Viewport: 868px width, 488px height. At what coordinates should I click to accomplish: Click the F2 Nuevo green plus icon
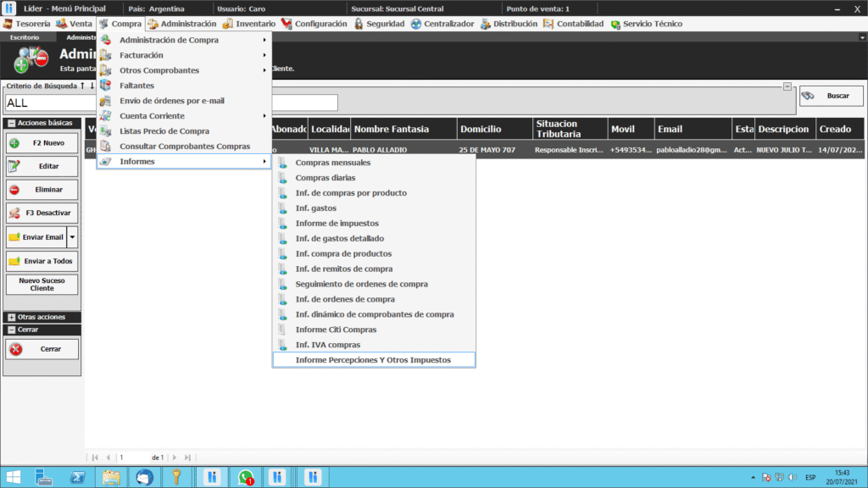[x=14, y=143]
